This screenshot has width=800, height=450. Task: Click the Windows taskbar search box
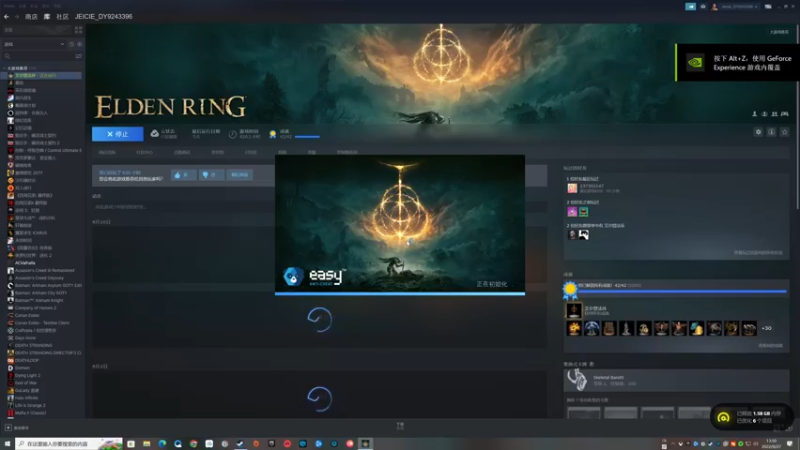coord(69,444)
